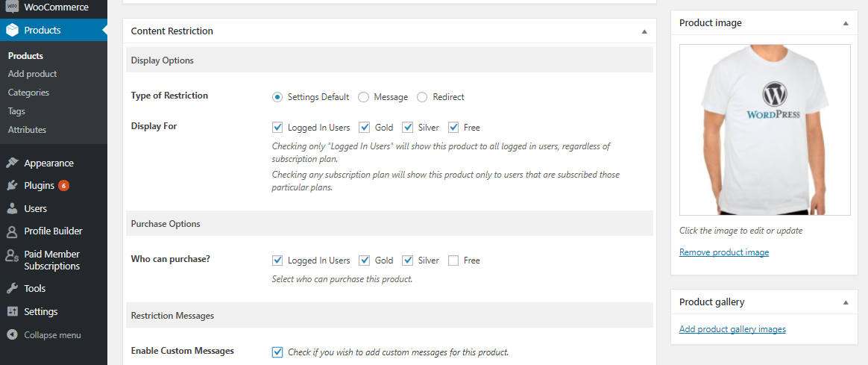Click the Settings sliders icon

pos(12,311)
